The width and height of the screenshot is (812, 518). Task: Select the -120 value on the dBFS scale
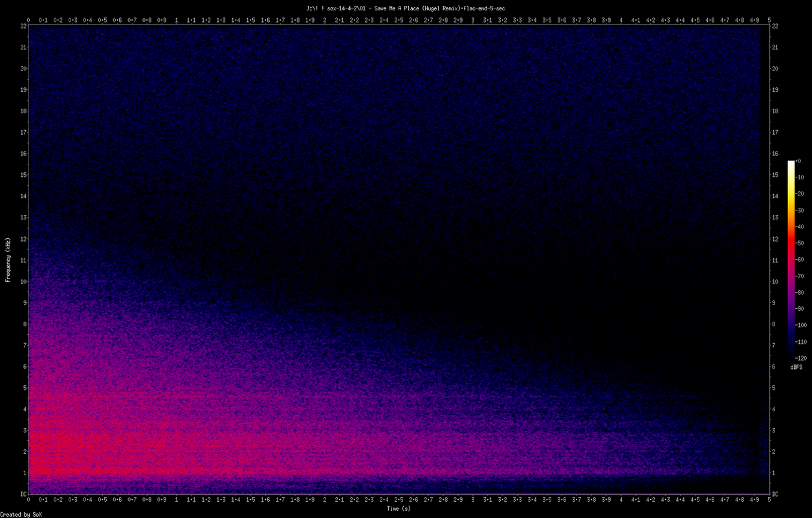(x=800, y=357)
